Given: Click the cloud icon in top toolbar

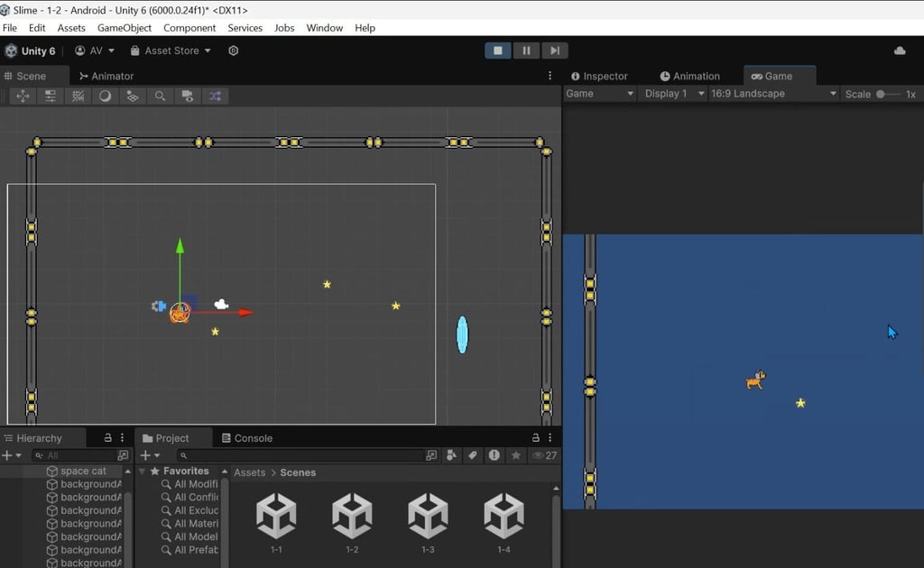Looking at the screenshot, I should [900, 50].
